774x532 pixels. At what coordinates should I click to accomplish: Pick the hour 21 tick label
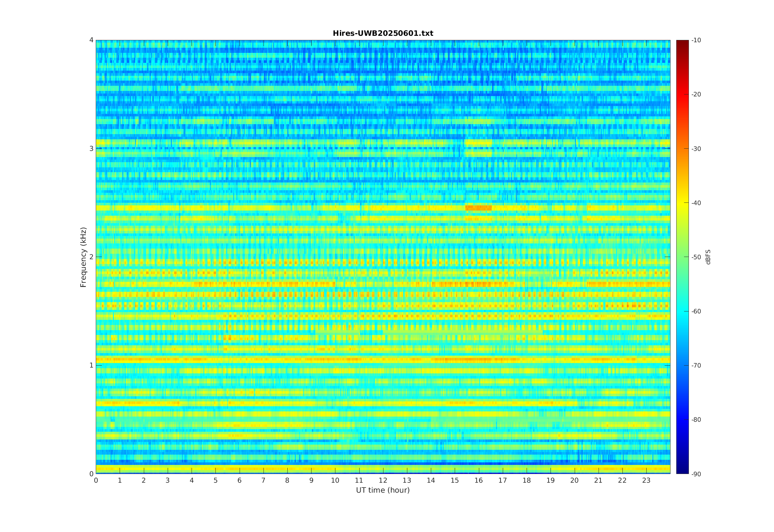pyautogui.click(x=598, y=481)
